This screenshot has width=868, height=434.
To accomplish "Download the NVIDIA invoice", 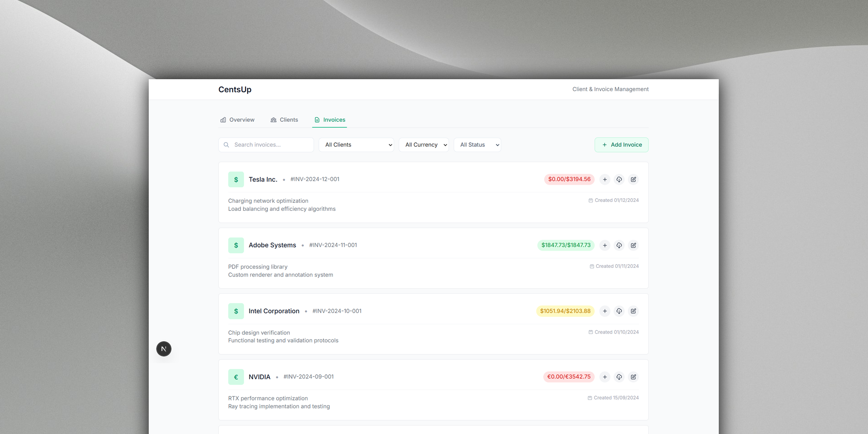I will coord(619,377).
